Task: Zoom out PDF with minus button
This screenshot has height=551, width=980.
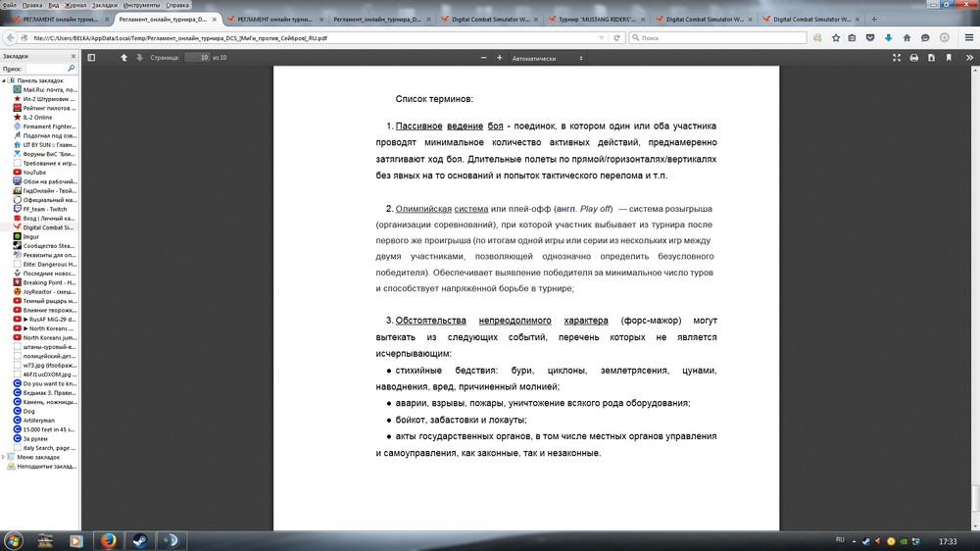Action: click(484, 58)
